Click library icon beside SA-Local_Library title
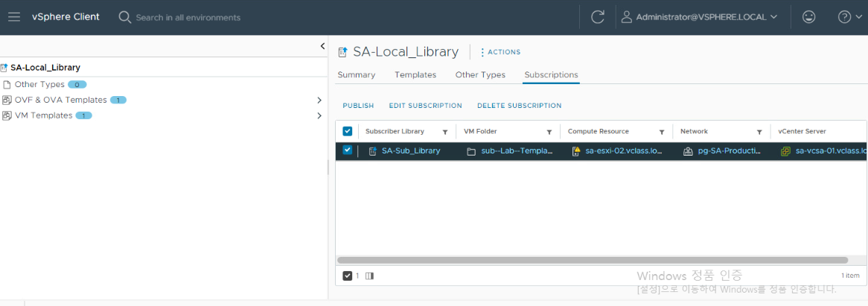This screenshot has width=868, height=306. click(342, 52)
